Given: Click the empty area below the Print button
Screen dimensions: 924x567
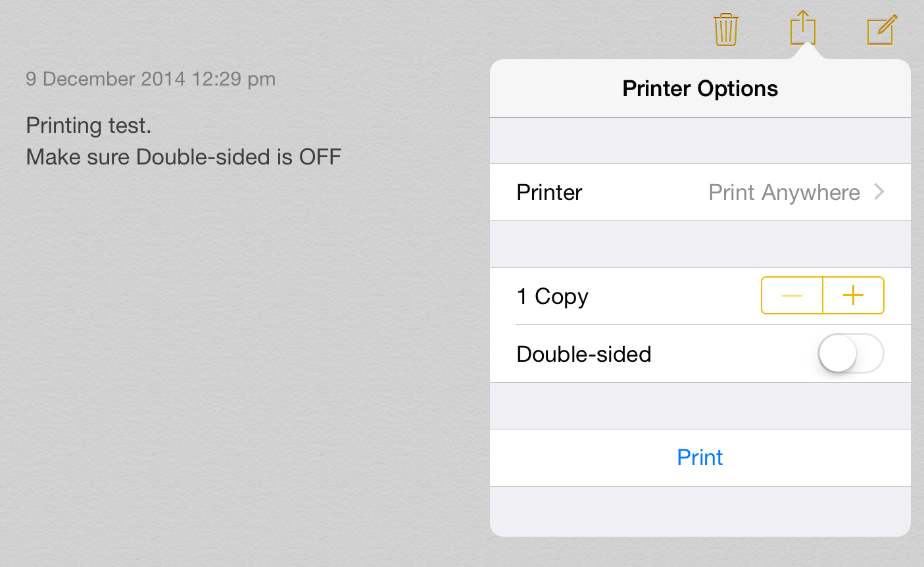Looking at the screenshot, I should pos(700,511).
